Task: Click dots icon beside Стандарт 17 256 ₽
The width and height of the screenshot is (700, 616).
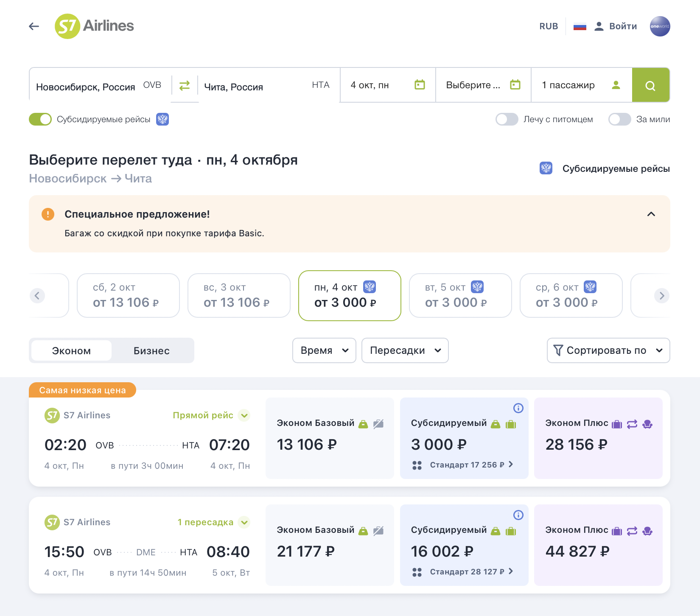Action: [x=417, y=465]
